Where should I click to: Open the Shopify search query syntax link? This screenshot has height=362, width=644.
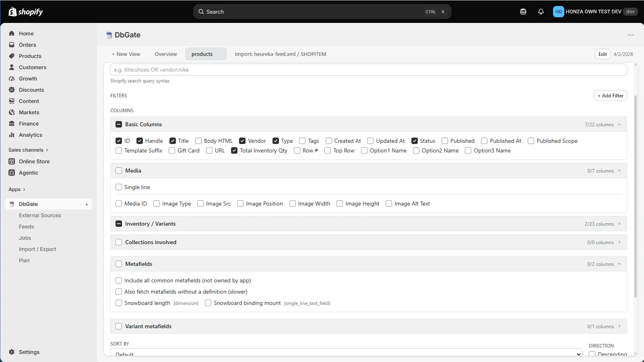(140, 81)
